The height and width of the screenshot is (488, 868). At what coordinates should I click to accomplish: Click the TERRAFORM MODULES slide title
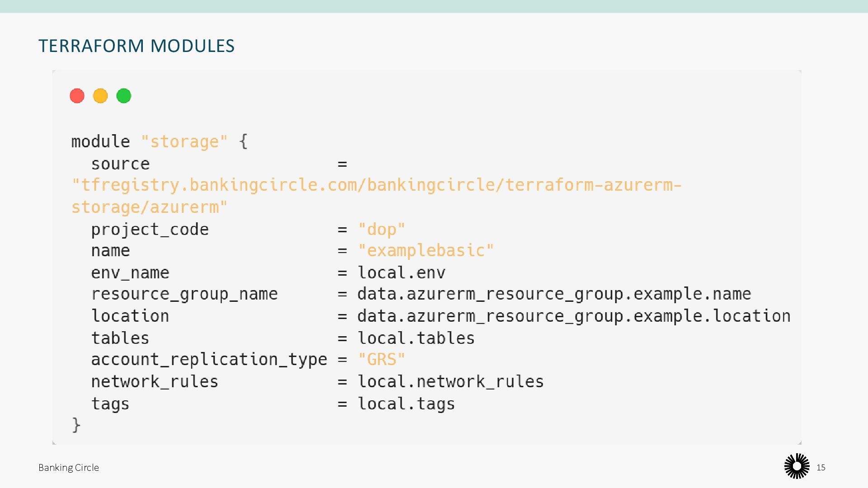coord(137,46)
